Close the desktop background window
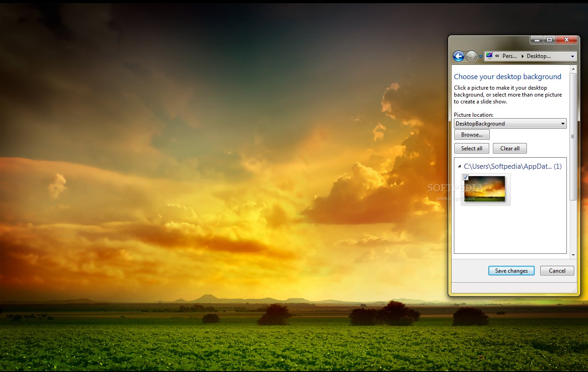 coord(566,40)
